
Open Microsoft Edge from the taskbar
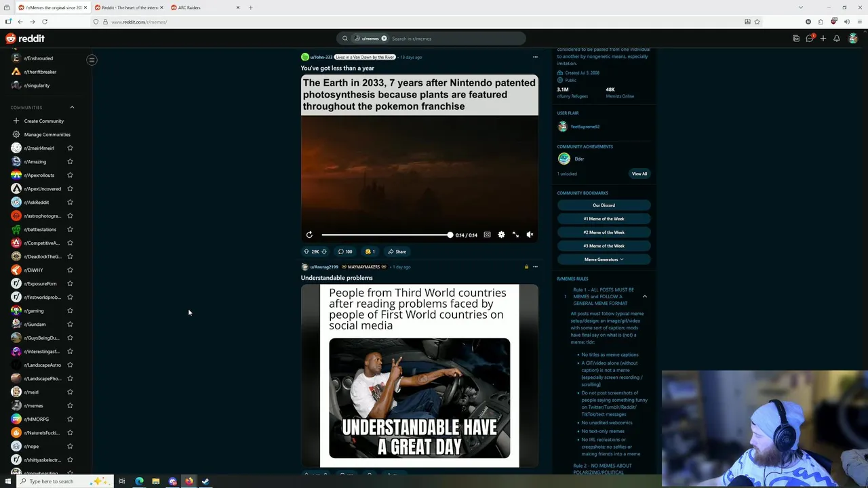139,481
